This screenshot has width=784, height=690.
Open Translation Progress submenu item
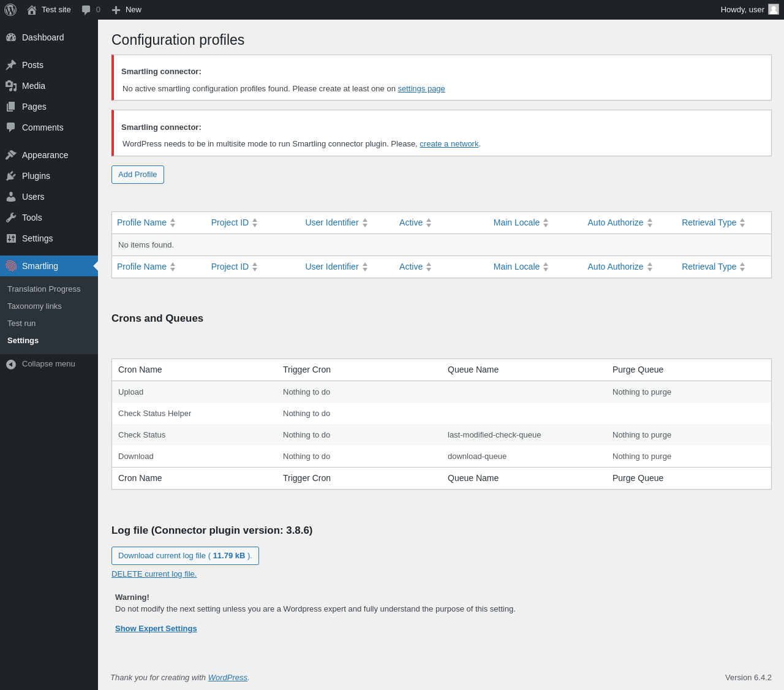44,289
